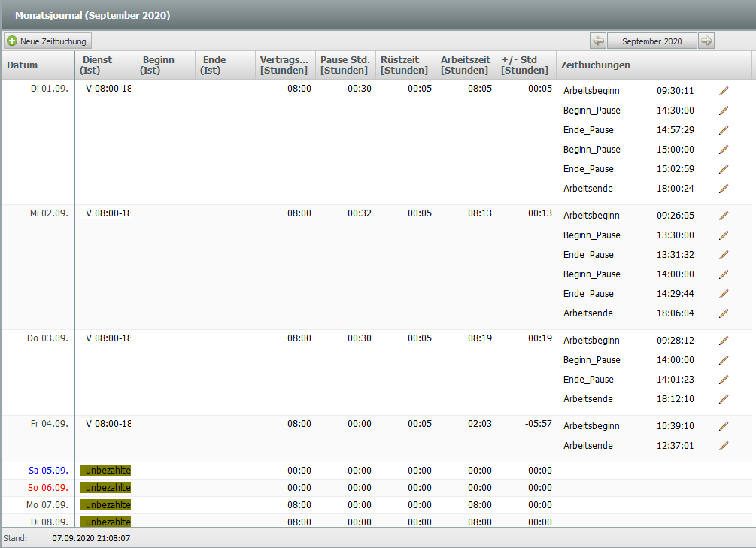This screenshot has height=548, width=756.
Task: Go to next month with right arrow
Action: tap(706, 41)
